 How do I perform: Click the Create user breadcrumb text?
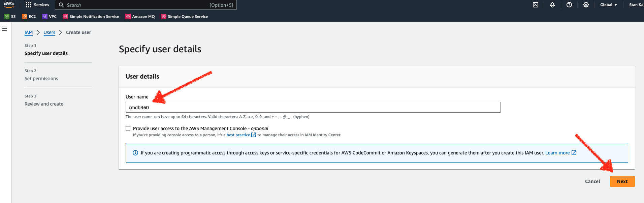tap(78, 32)
